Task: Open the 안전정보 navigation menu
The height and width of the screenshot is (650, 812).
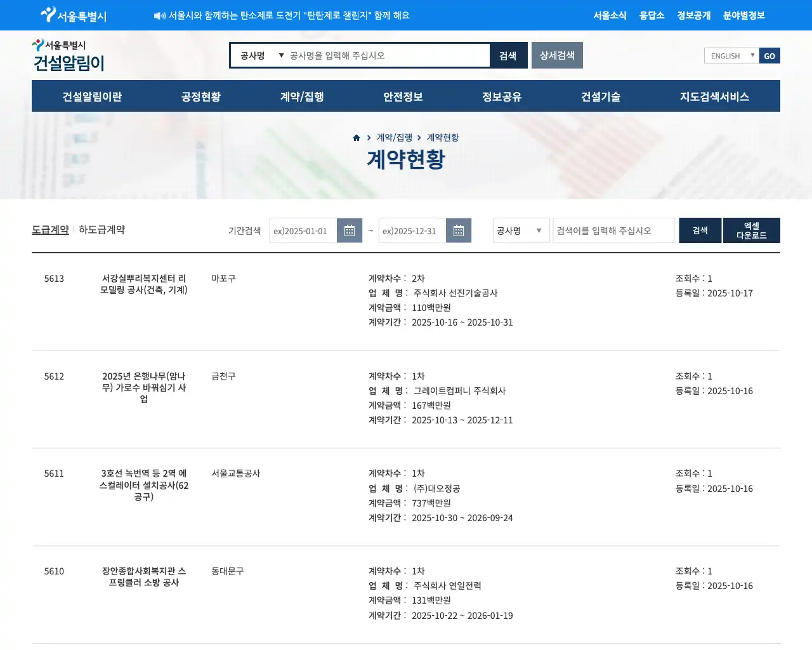Action: pyautogui.click(x=403, y=96)
